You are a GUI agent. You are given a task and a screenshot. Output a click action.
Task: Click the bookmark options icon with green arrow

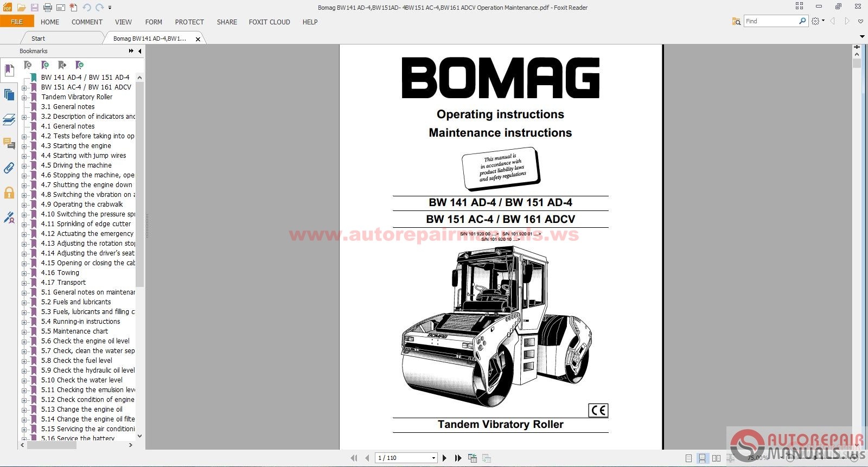point(80,65)
